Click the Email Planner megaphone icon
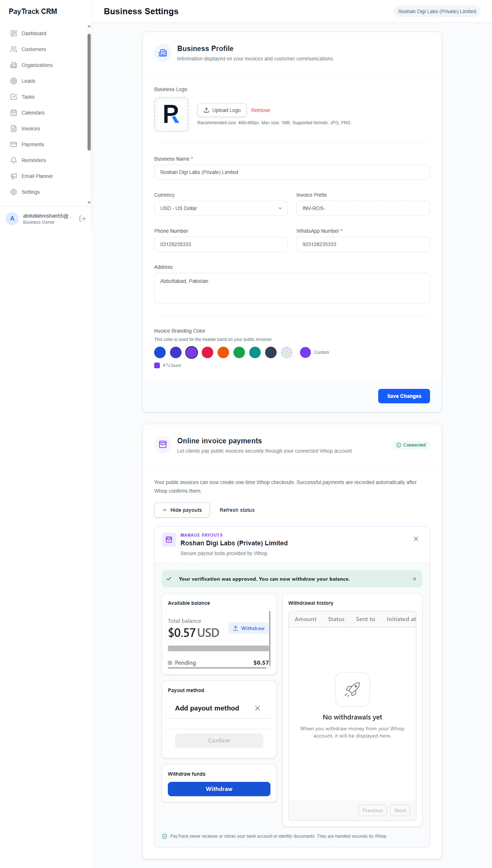This screenshot has width=492, height=868. pyautogui.click(x=14, y=176)
